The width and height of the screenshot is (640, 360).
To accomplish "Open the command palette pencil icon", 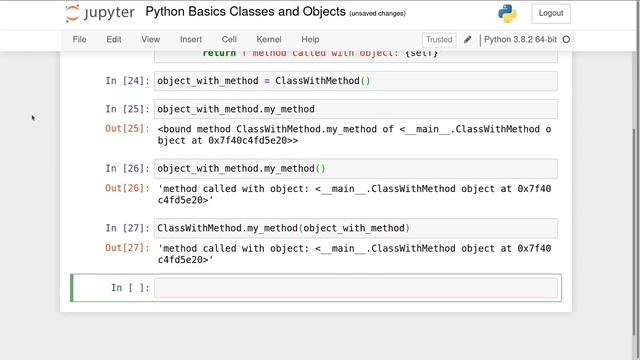I will [468, 40].
